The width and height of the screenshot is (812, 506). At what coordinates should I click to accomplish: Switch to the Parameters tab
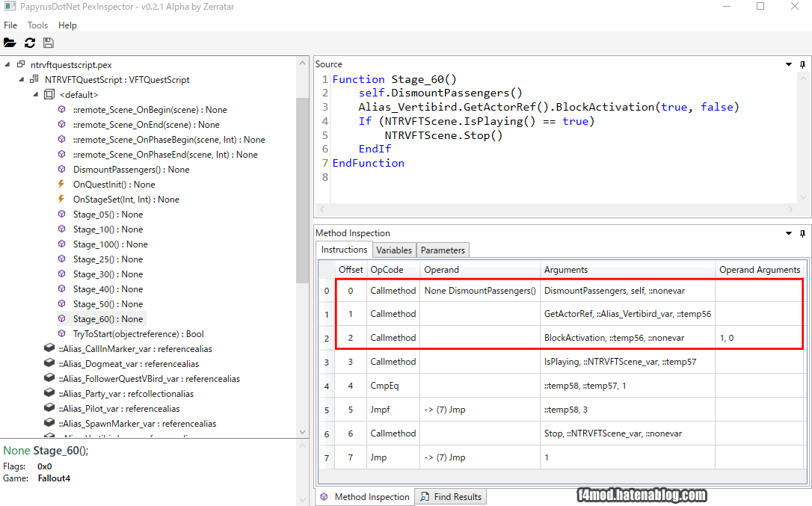point(443,250)
